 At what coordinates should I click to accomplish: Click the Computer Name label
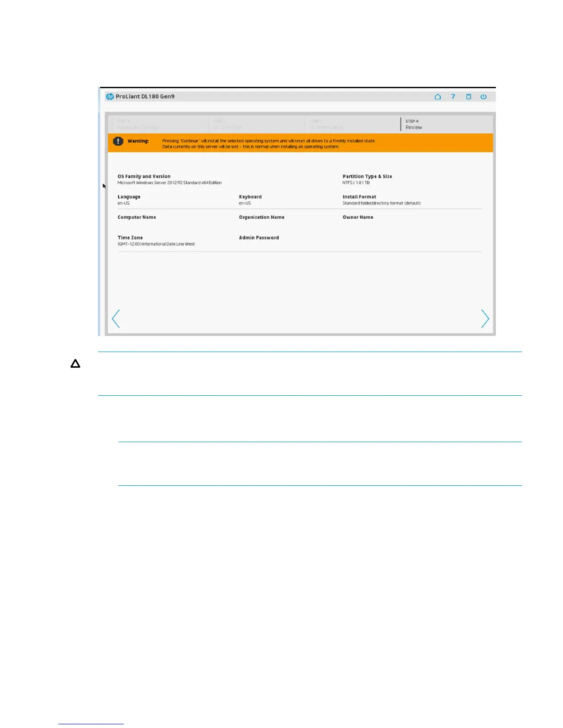pyautogui.click(x=137, y=217)
